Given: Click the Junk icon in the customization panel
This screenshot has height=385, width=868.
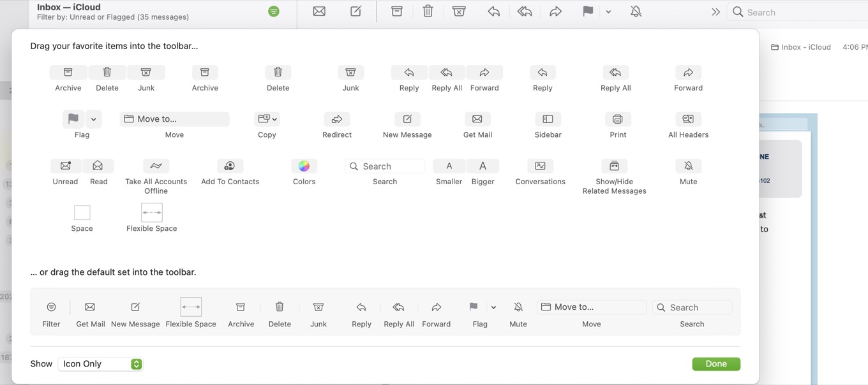Looking at the screenshot, I should (146, 72).
